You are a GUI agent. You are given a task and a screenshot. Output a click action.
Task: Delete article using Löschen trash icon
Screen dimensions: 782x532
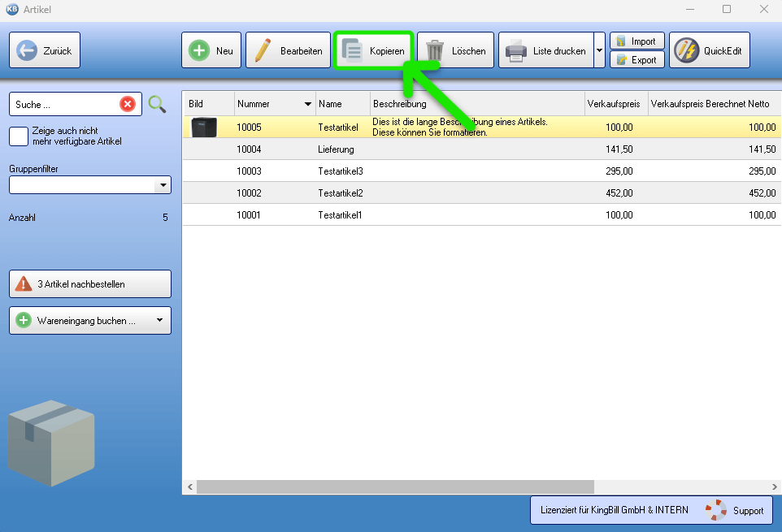tap(455, 50)
